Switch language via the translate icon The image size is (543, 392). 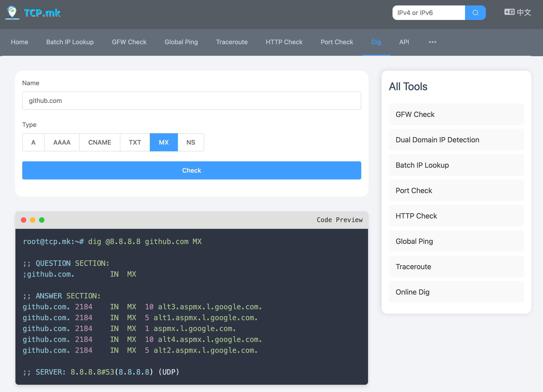[x=509, y=12]
